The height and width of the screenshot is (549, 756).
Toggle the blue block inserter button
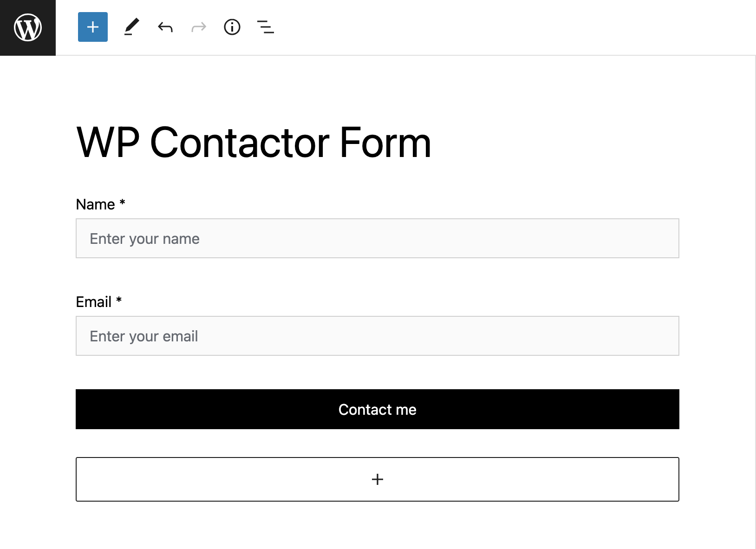pos(93,27)
